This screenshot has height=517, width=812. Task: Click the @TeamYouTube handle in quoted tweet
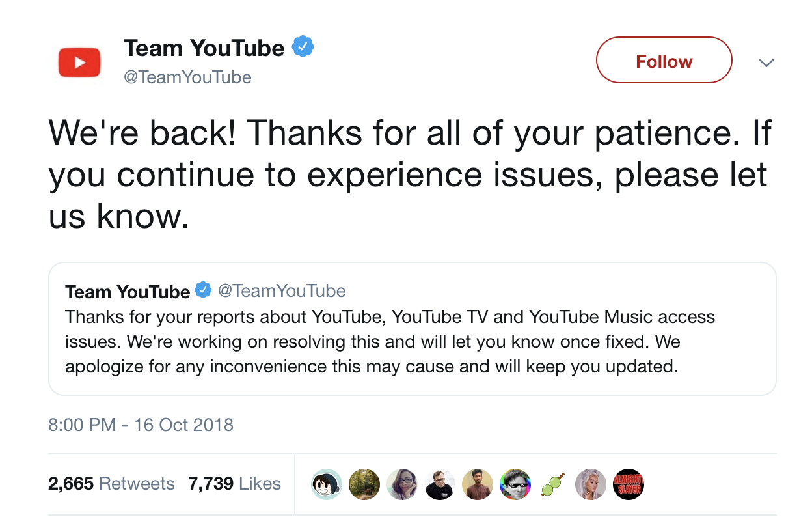point(282,290)
